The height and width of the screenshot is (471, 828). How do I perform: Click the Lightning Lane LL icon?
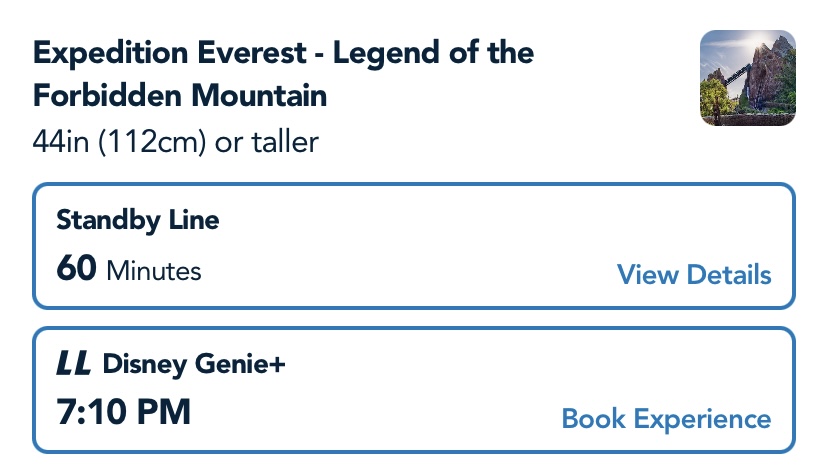pyautogui.click(x=75, y=366)
